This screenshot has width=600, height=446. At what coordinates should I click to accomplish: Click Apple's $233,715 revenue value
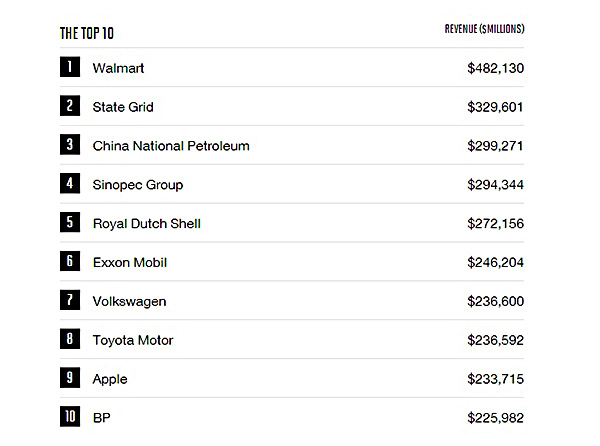[x=495, y=379]
